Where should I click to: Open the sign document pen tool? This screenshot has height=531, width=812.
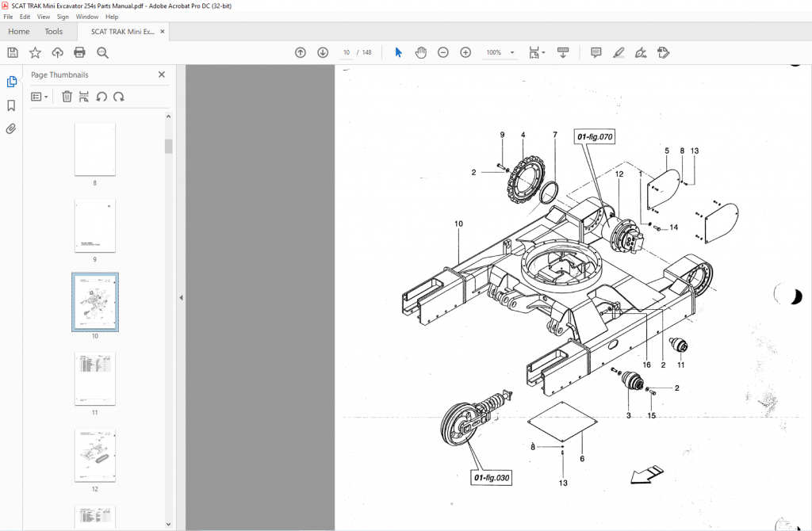(x=641, y=52)
